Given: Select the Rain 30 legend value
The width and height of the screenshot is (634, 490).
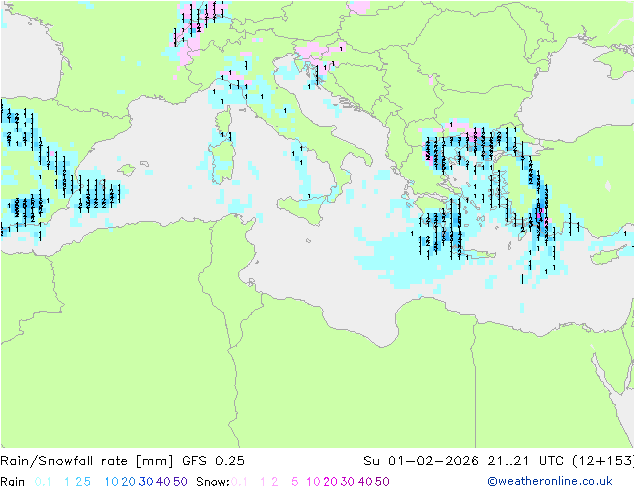Looking at the screenshot, I should [x=146, y=482].
